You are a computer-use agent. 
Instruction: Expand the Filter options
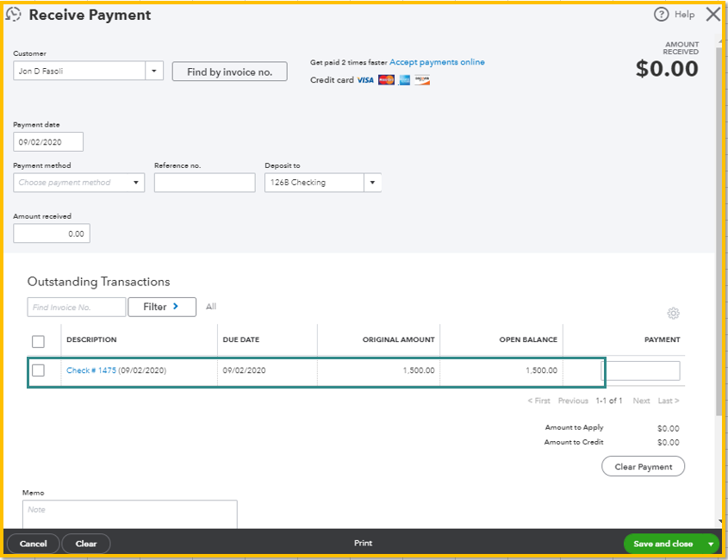coord(162,307)
